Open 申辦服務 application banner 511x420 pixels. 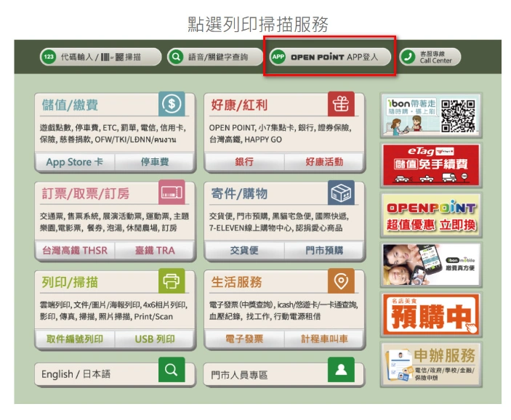coord(431,364)
